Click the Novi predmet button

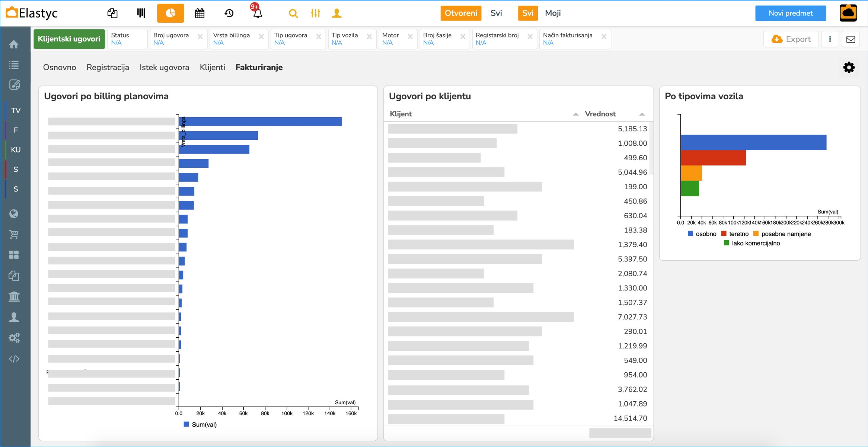pyautogui.click(x=790, y=13)
